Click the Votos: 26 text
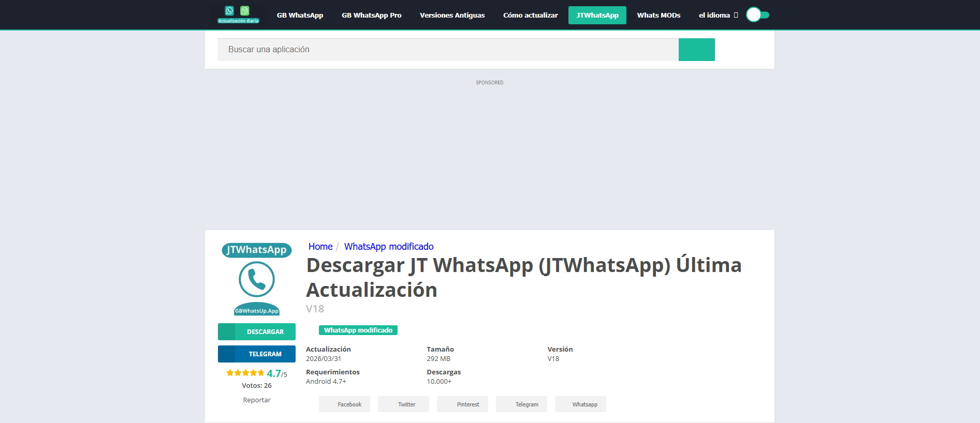Image resolution: width=980 pixels, height=423 pixels. click(257, 386)
